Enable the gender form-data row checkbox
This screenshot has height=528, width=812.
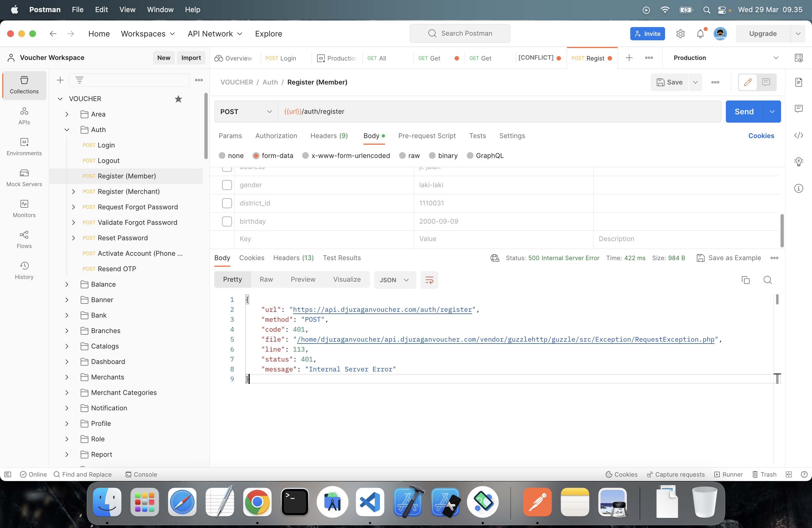(x=227, y=185)
